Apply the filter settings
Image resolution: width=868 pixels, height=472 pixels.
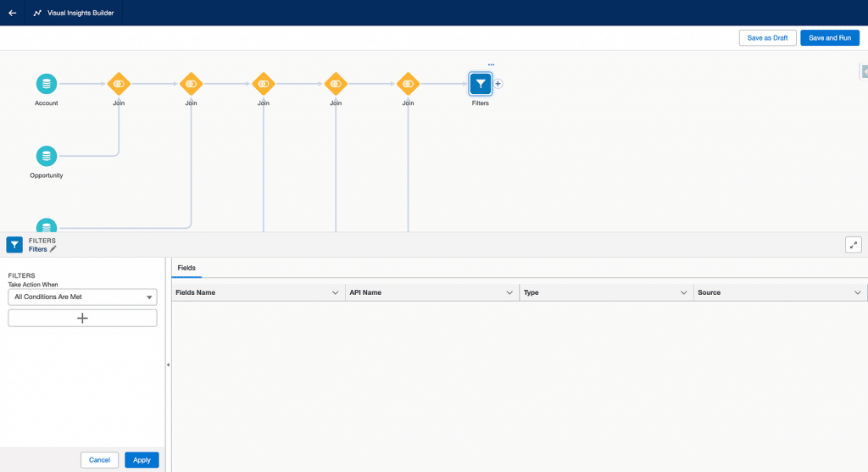142,460
